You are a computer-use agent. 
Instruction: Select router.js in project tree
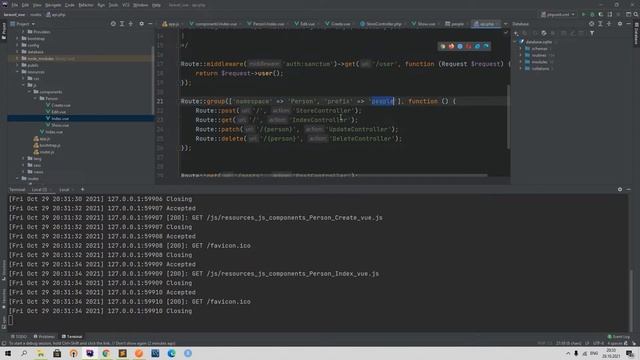44,152
